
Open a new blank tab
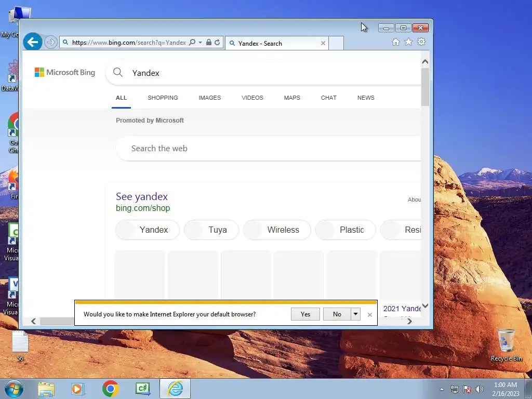click(x=336, y=44)
